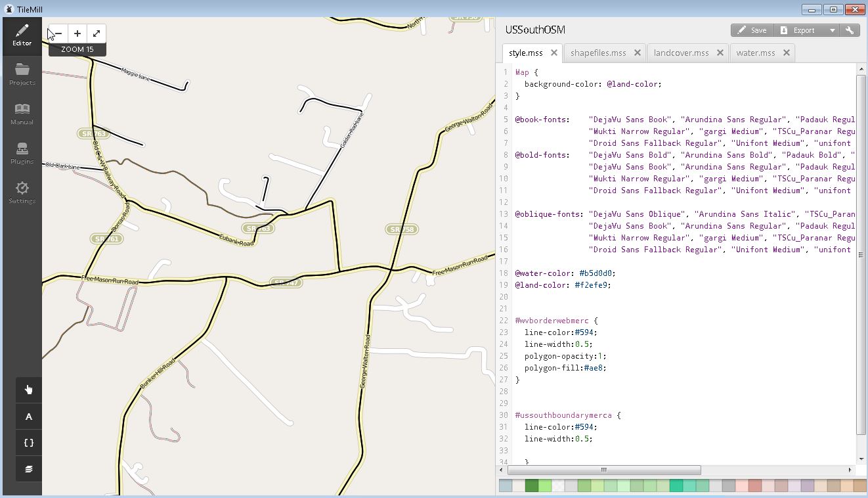Click the scroll-up arrow of code editor
This screenshot has height=498, width=868.
point(861,68)
